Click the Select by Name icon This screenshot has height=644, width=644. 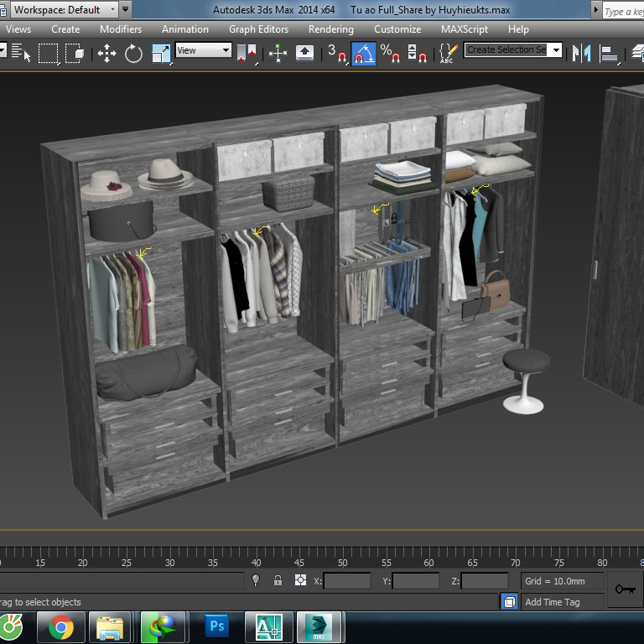click(21, 54)
